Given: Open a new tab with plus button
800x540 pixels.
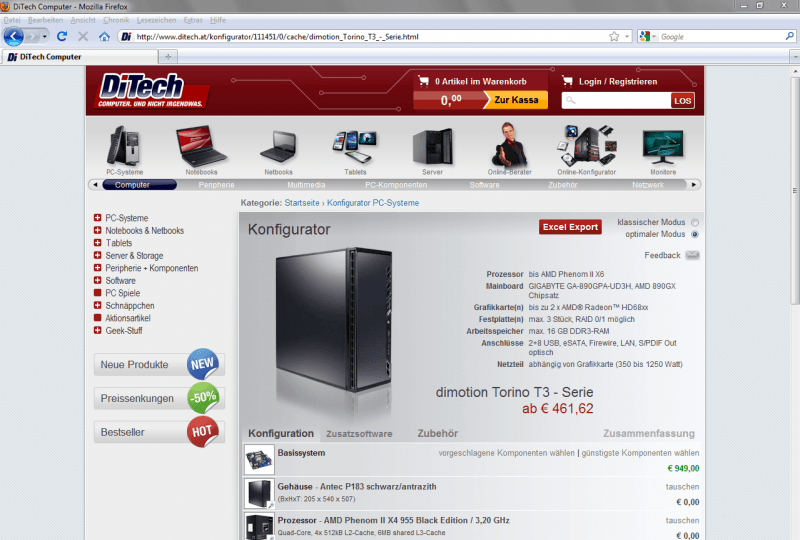Looking at the screenshot, I should coord(168,57).
